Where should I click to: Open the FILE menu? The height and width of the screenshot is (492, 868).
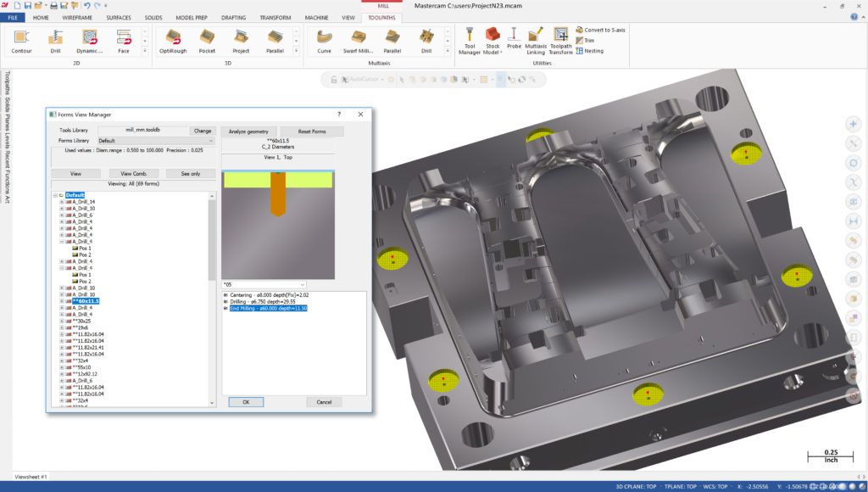pos(13,17)
